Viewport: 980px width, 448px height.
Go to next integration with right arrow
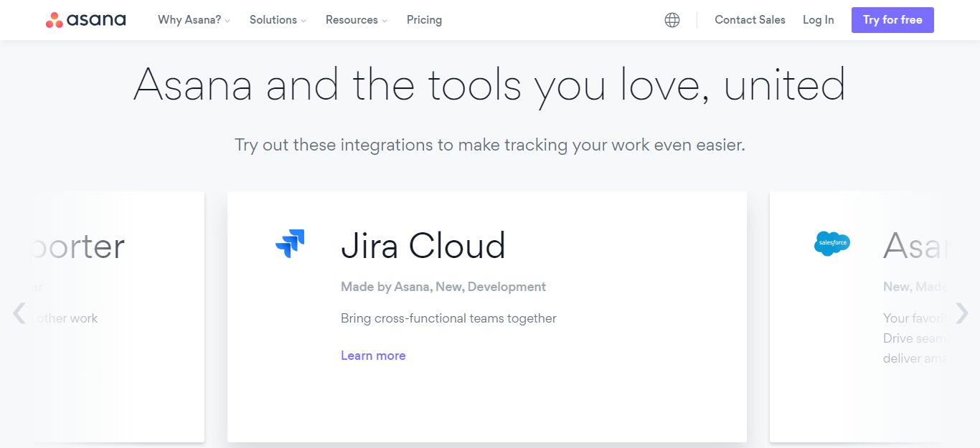(962, 313)
